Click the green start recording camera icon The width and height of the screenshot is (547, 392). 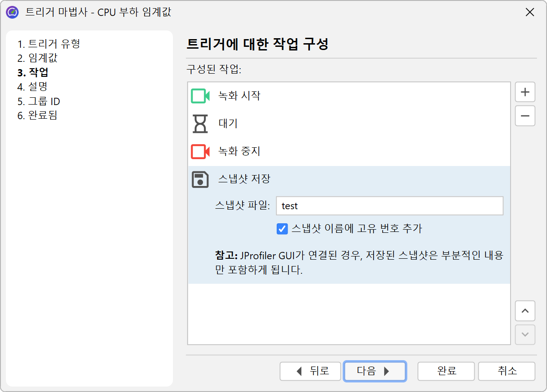coord(200,96)
